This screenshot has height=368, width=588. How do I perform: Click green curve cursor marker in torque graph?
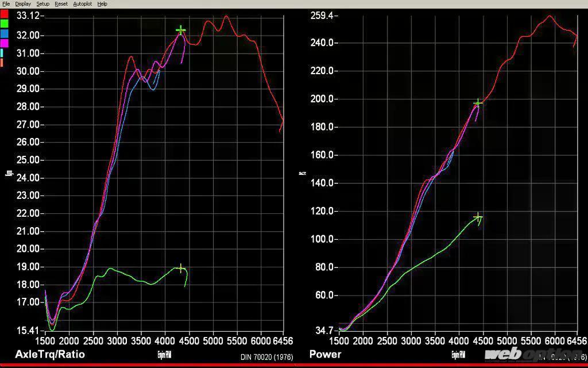click(181, 268)
